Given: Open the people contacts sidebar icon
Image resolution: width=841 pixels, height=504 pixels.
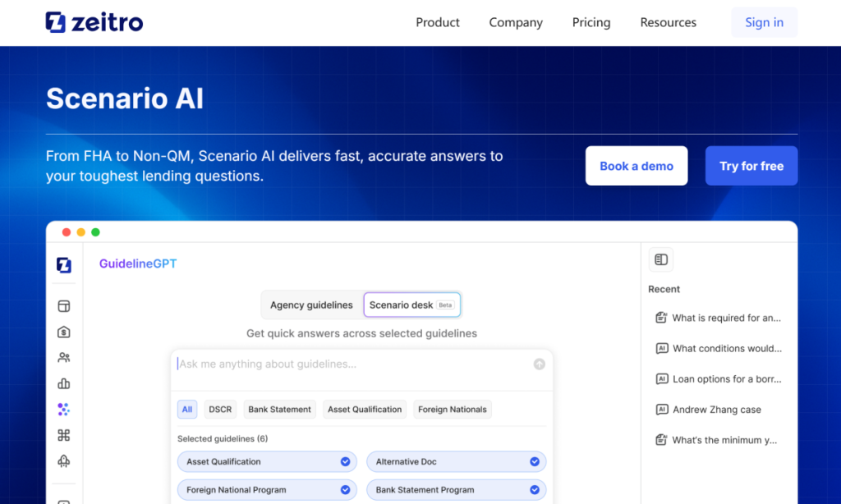Looking at the screenshot, I should pos(64,358).
